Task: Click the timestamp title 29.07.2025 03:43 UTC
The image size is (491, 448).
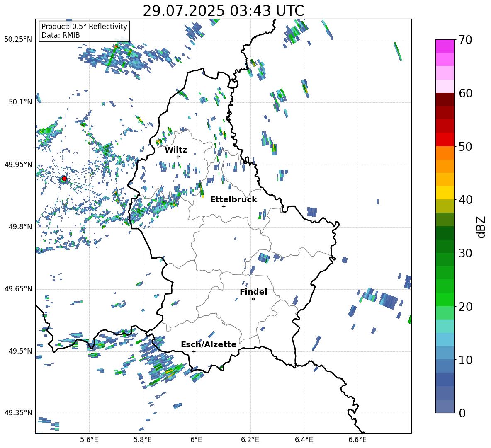Action: 223,11
